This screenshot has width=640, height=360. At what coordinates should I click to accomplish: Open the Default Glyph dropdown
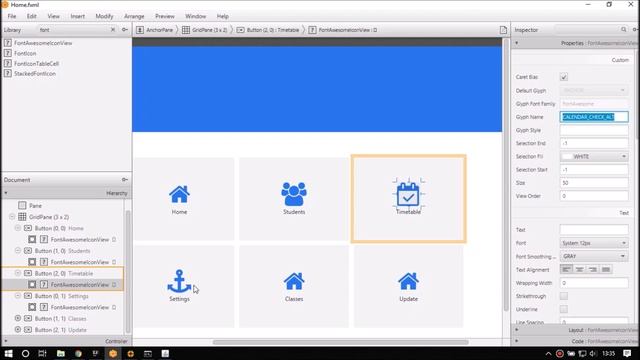click(594, 90)
